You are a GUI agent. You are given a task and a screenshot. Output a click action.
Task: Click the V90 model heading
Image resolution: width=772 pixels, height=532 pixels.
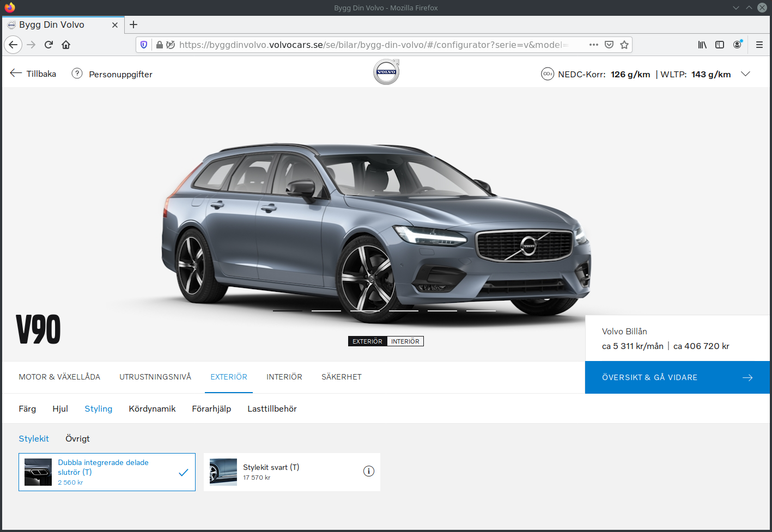[38, 329]
